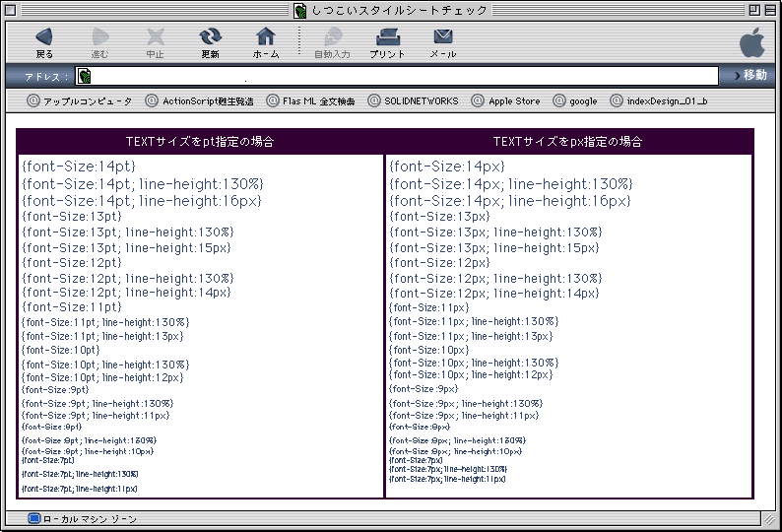
Task: Click ローカル マシン ゾーン status icon
Action: pyautogui.click(x=33, y=518)
